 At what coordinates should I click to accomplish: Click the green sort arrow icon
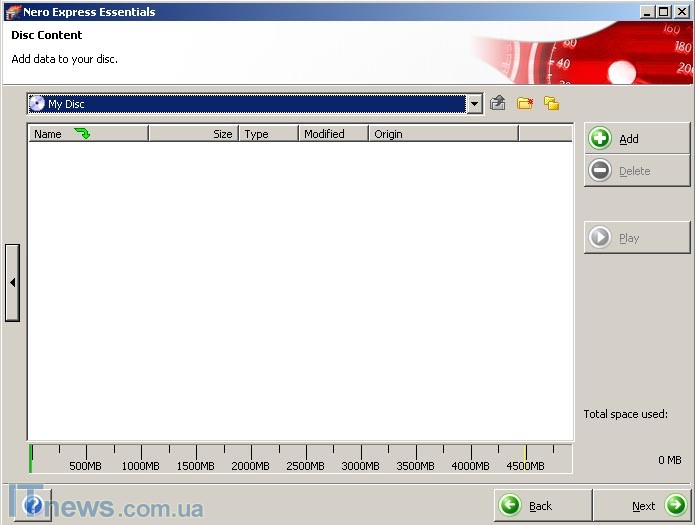pos(82,133)
